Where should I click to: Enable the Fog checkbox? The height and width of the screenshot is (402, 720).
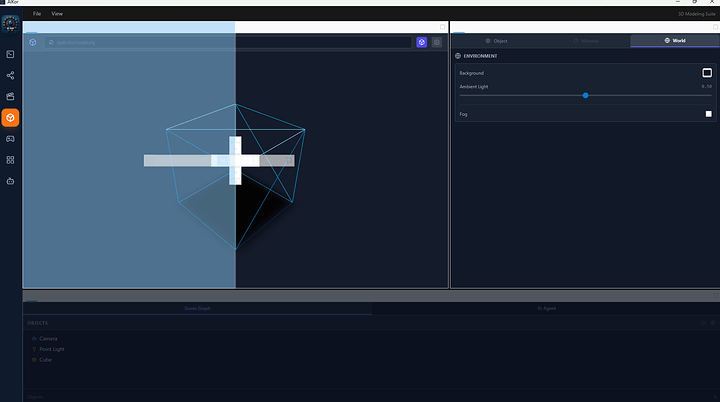tap(708, 114)
